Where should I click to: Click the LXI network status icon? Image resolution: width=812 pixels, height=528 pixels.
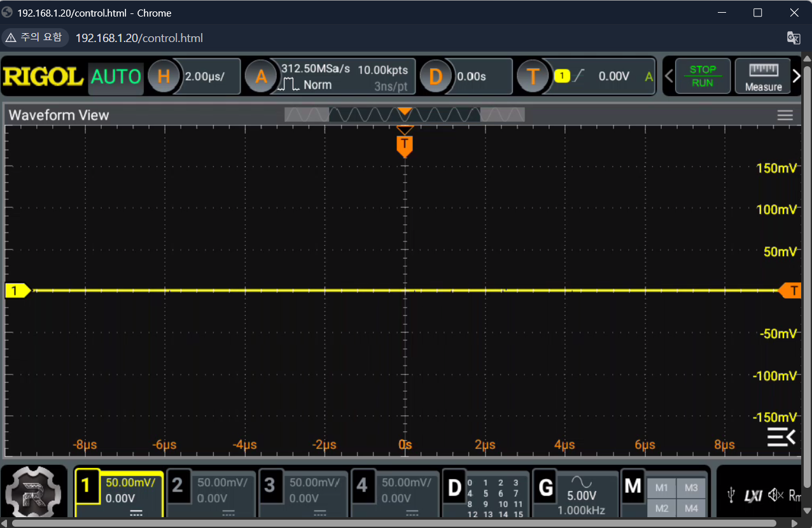(x=753, y=495)
